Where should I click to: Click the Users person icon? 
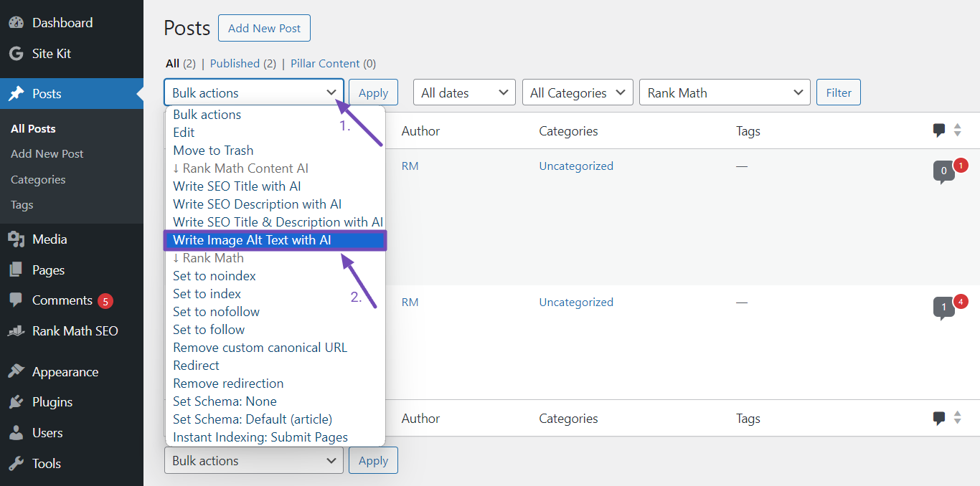click(x=16, y=433)
